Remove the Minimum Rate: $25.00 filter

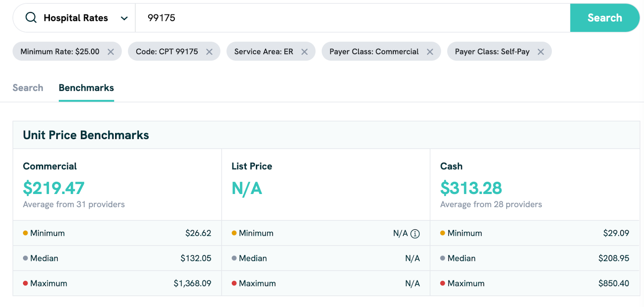[x=111, y=52]
